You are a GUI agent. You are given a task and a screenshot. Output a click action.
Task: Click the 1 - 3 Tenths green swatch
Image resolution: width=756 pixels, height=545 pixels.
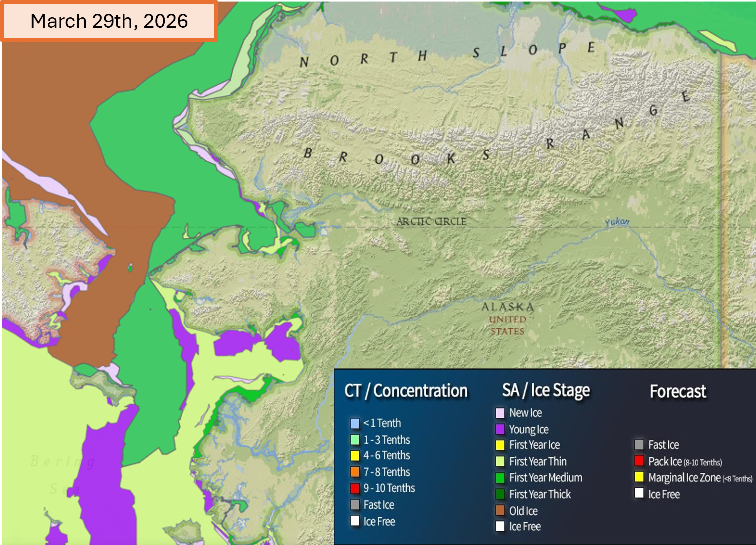(355, 440)
